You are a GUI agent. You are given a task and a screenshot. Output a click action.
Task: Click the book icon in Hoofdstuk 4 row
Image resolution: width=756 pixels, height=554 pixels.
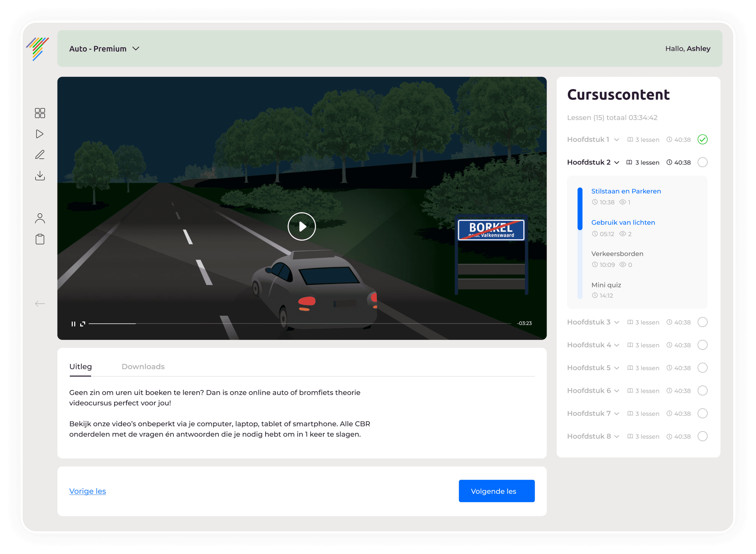click(631, 345)
